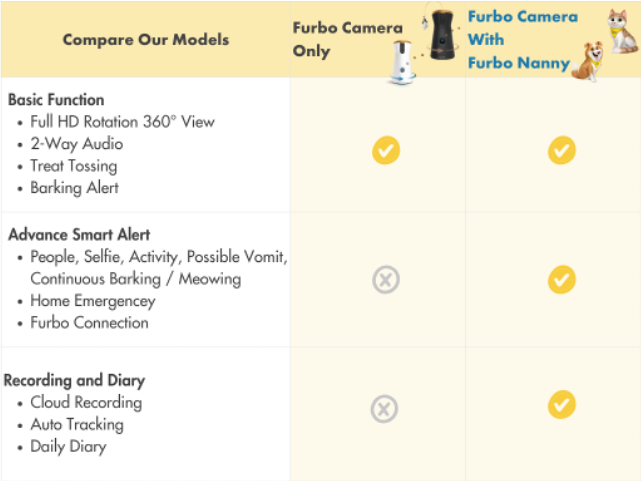The height and width of the screenshot is (481, 641).
Task: Click the Recording and Diary section heading
Action: (x=75, y=380)
